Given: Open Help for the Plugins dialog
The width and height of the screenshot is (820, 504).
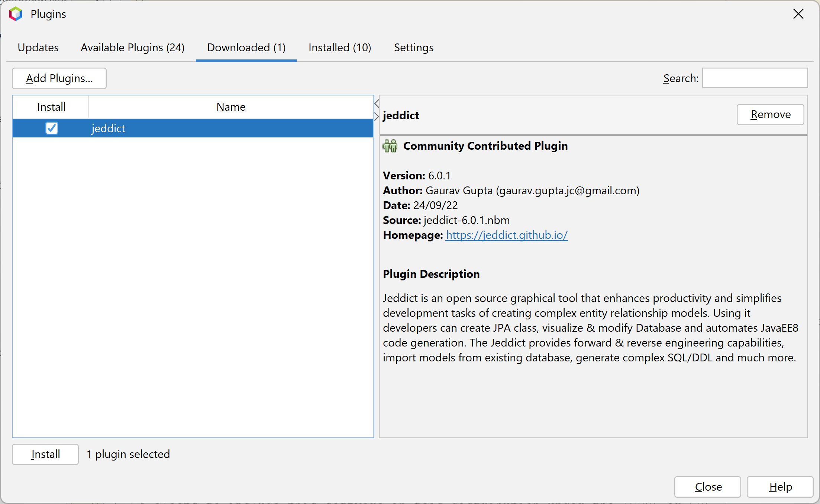Looking at the screenshot, I should point(780,487).
